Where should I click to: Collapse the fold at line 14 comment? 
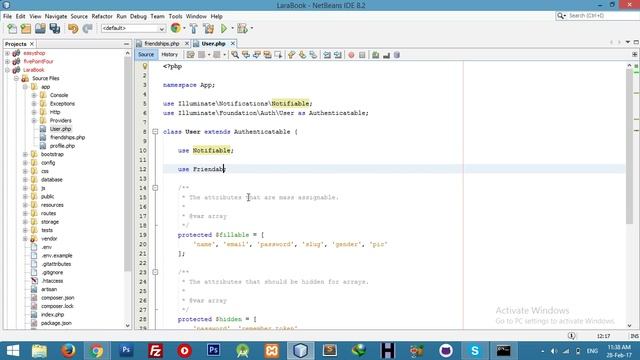[x=155, y=188]
